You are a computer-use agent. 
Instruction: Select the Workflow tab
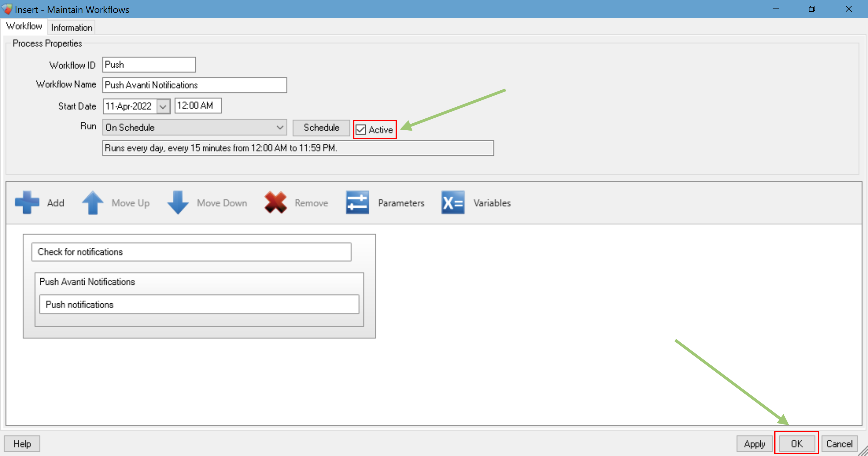24,26
